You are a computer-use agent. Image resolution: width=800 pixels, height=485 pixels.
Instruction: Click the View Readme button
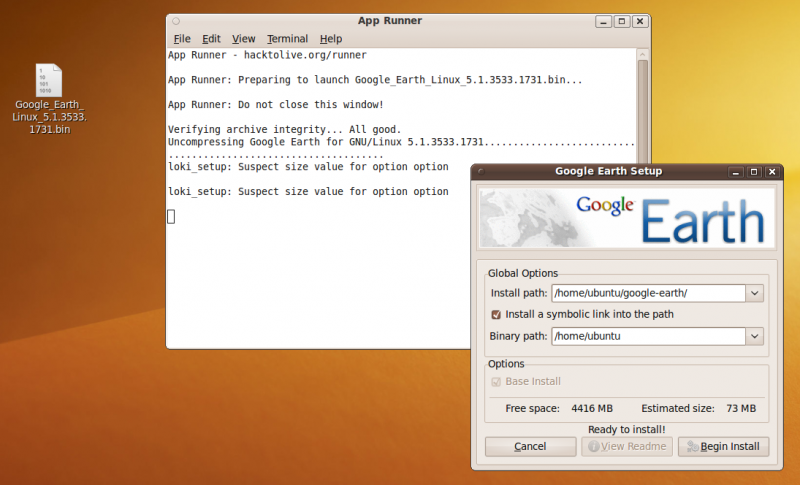(x=627, y=446)
